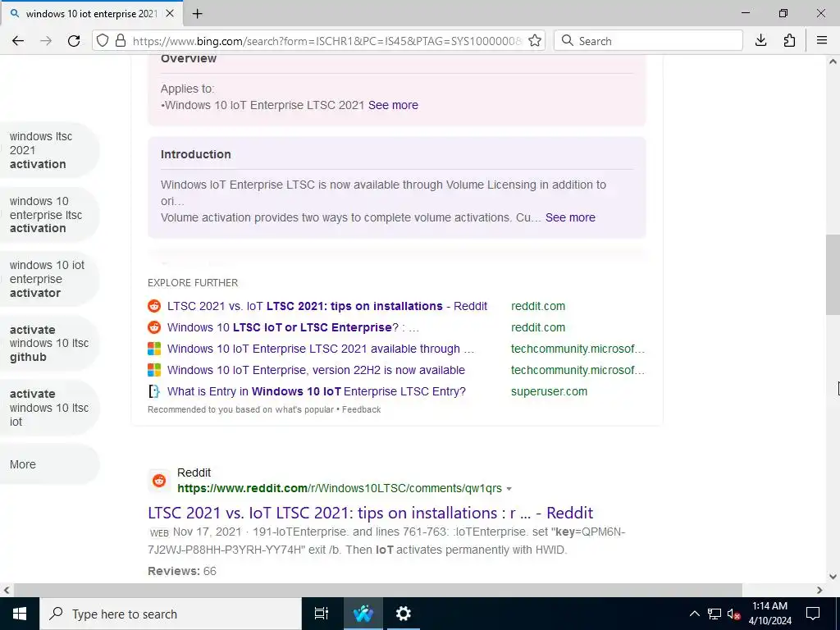This screenshot has width=840, height=630.
Task: Click the scroll down arrow
Action: (833, 577)
